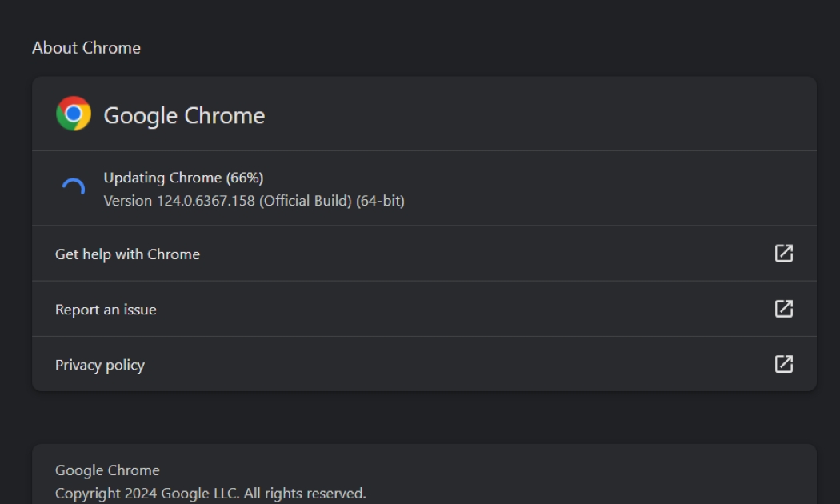Click the Google Chrome logo icon
Image resolution: width=840 pixels, height=504 pixels.
click(x=72, y=114)
